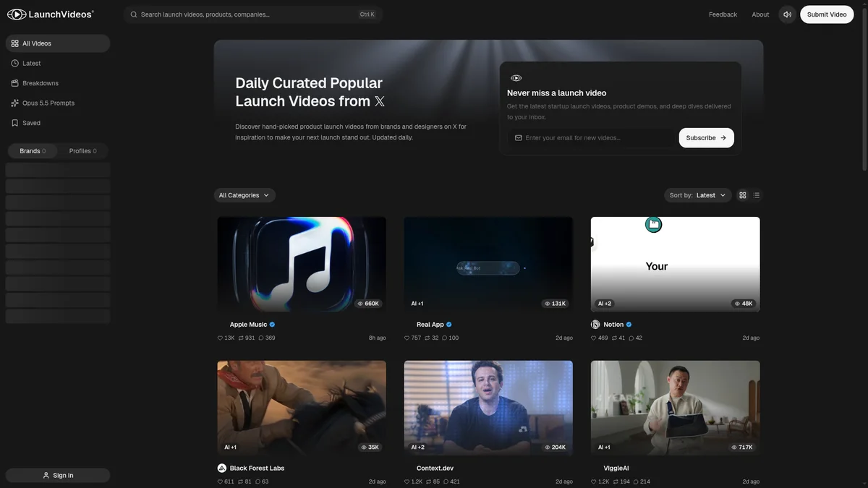Click repost icon on Black Forest Labs
This screenshot has width=868, height=488.
click(x=240, y=481)
